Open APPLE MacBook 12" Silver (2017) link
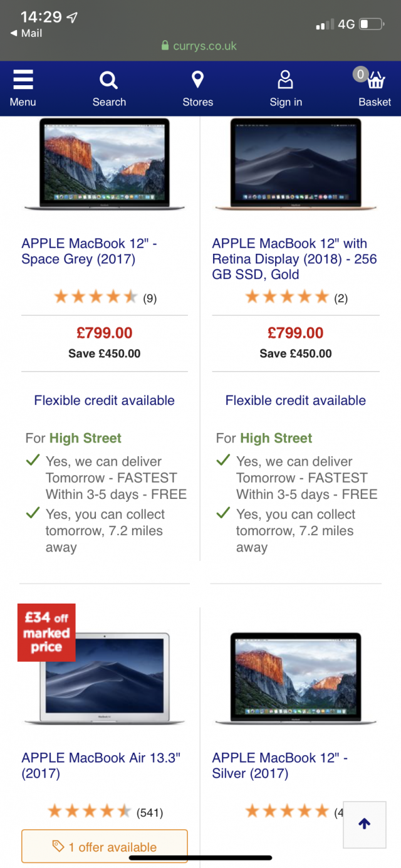 pos(279,766)
